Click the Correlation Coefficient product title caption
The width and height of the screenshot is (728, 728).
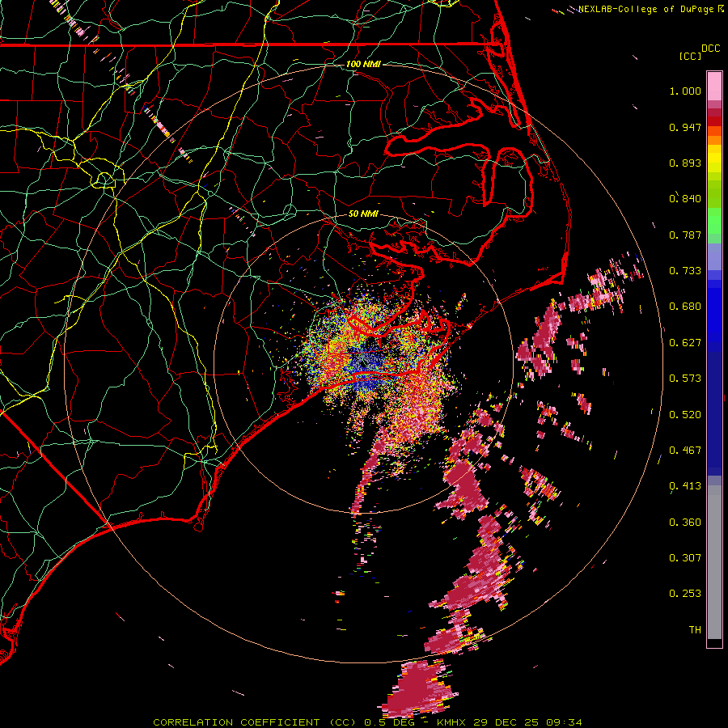point(366,722)
